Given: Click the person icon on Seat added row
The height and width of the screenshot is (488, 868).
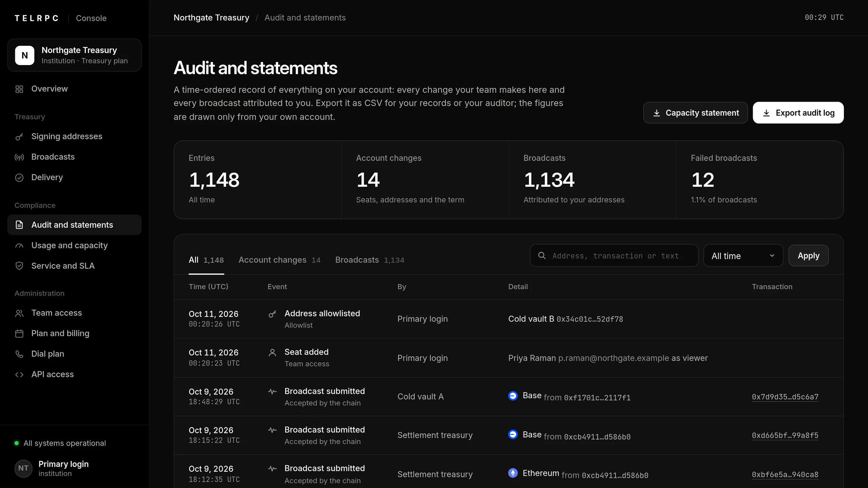Looking at the screenshot, I should [x=272, y=353].
